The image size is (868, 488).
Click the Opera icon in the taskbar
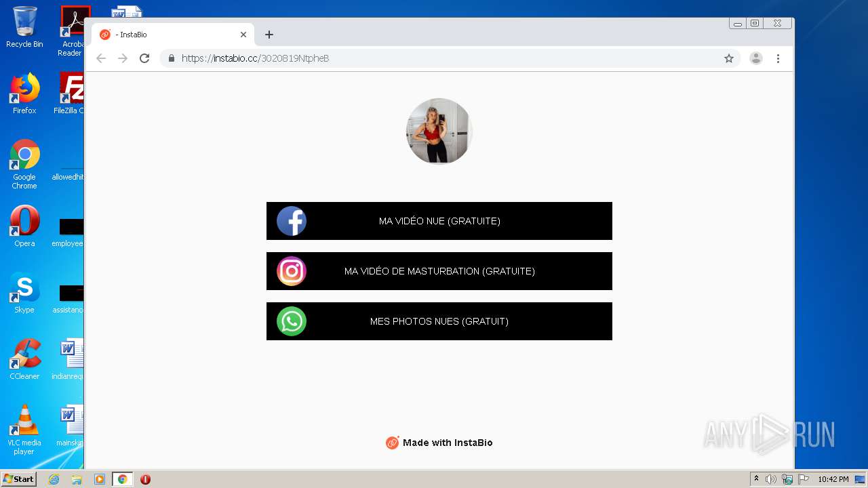(145, 479)
